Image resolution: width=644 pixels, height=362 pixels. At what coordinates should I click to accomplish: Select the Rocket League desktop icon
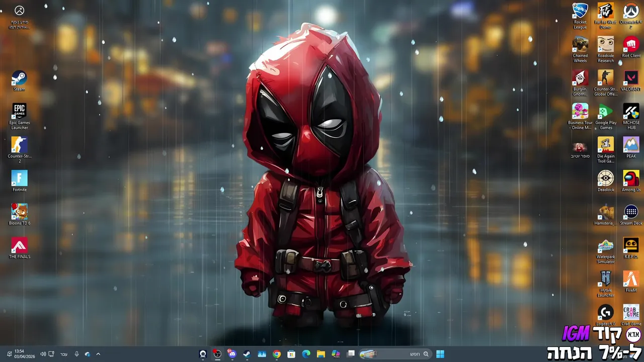point(580,16)
